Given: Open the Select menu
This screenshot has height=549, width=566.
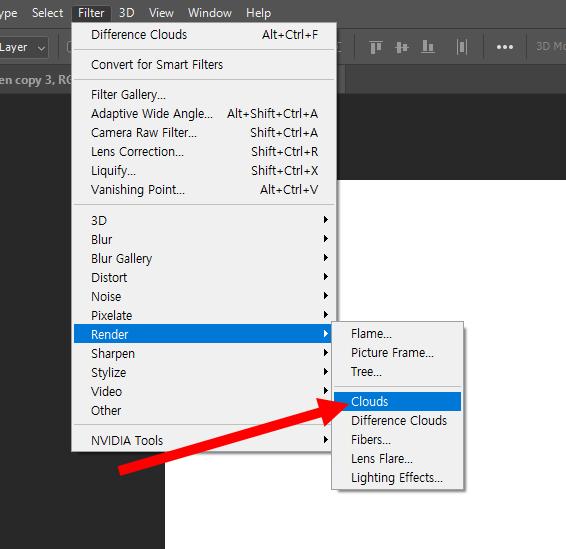Looking at the screenshot, I should point(47,13).
